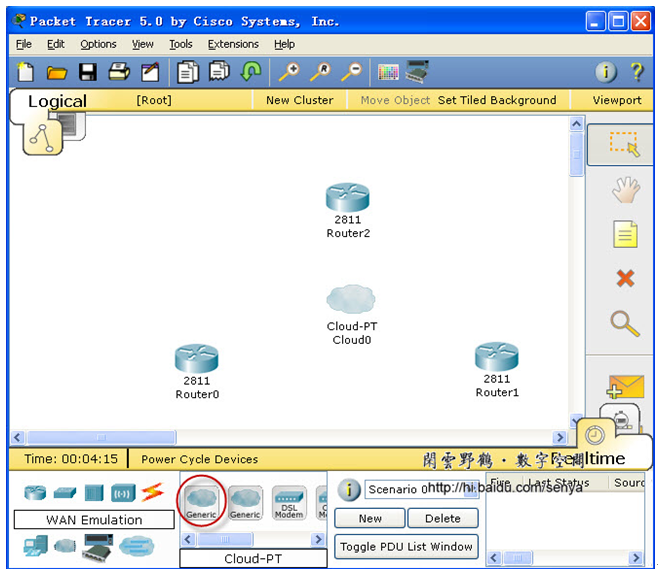Open the Edit menu
This screenshot has width=658, height=575.
55,44
